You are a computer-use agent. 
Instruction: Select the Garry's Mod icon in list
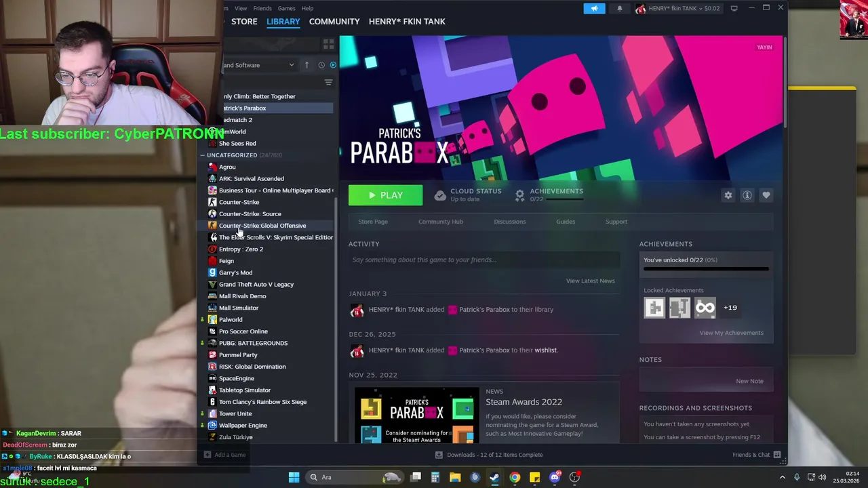(212, 272)
